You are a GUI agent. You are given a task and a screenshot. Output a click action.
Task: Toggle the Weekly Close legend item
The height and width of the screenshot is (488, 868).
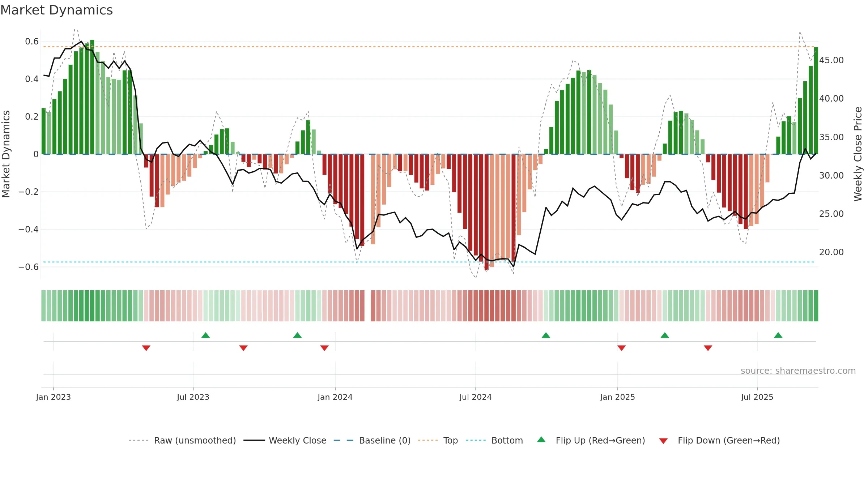[285, 440]
